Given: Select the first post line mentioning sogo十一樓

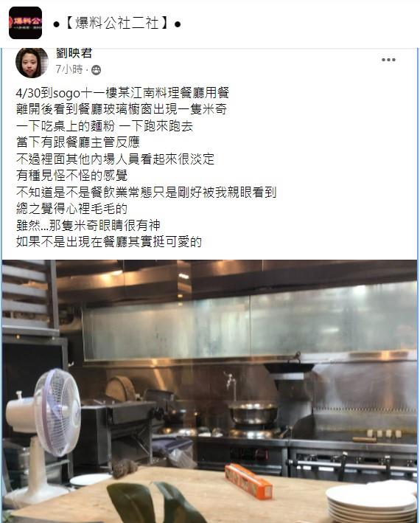Looking at the screenshot, I should tap(122, 93).
